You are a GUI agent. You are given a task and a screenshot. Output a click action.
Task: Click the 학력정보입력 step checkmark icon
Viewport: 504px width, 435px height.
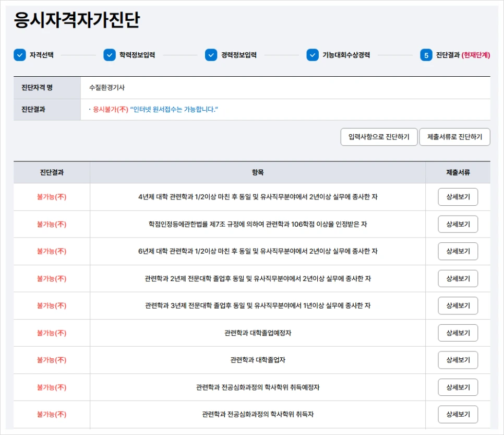tap(109, 55)
